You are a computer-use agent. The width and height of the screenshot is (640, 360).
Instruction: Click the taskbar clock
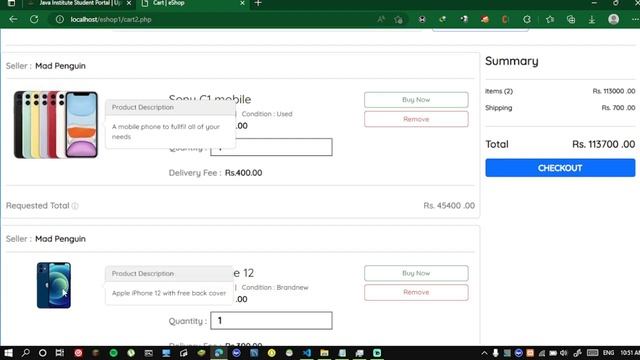tap(630, 353)
